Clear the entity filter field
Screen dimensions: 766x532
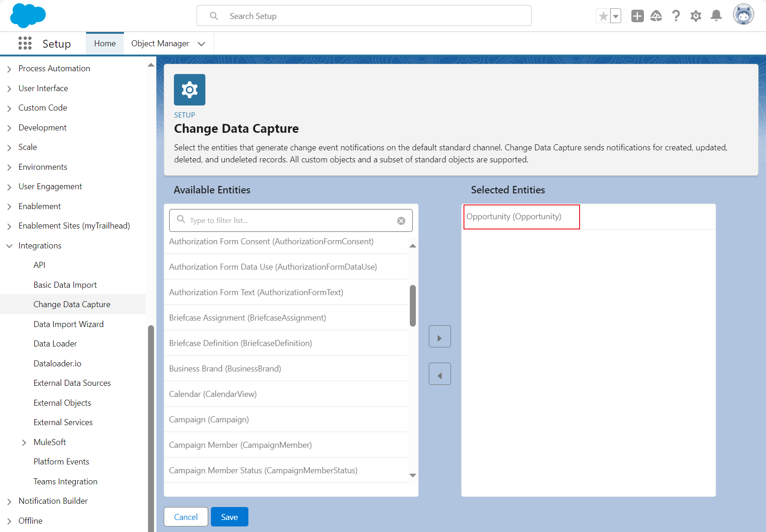401,221
